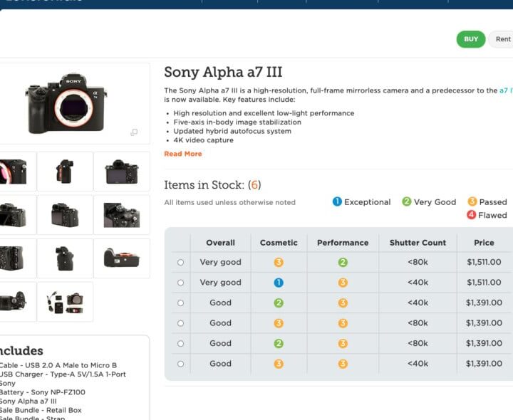Click the main Sony camera product image
This screenshot has width=513, height=420.
(x=66, y=103)
